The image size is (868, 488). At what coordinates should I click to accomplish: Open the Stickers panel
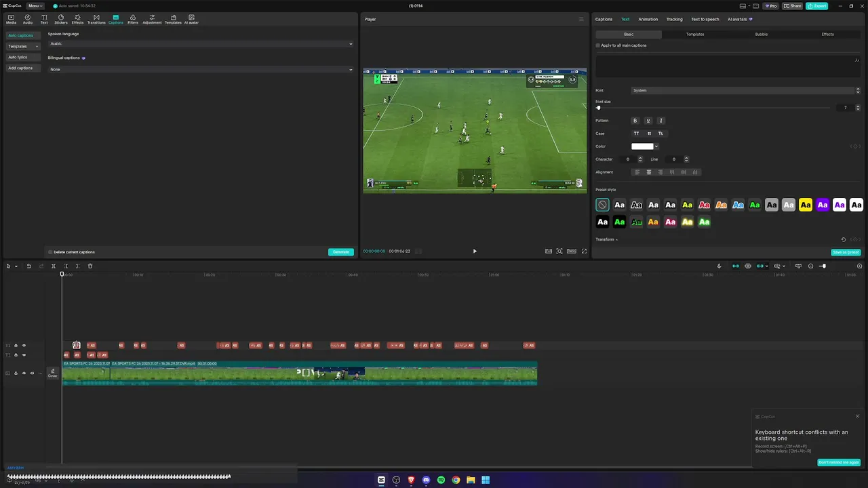(x=61, y=19)
